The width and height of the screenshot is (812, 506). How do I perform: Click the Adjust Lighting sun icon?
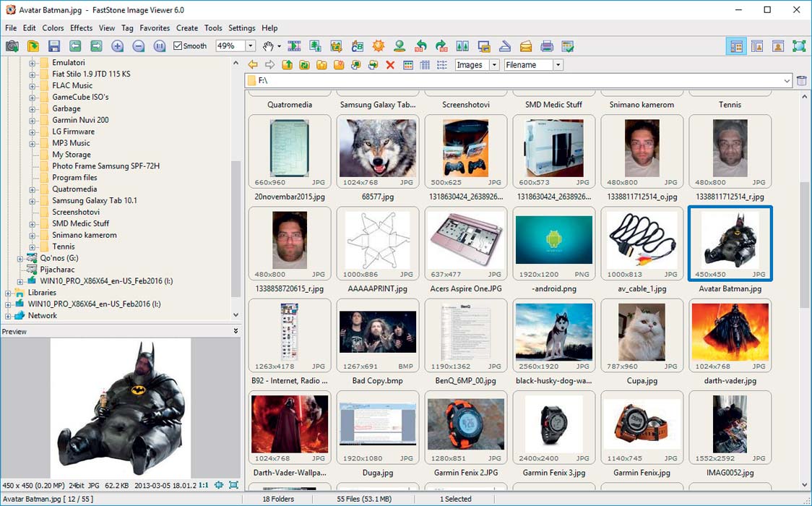[379, 46]
